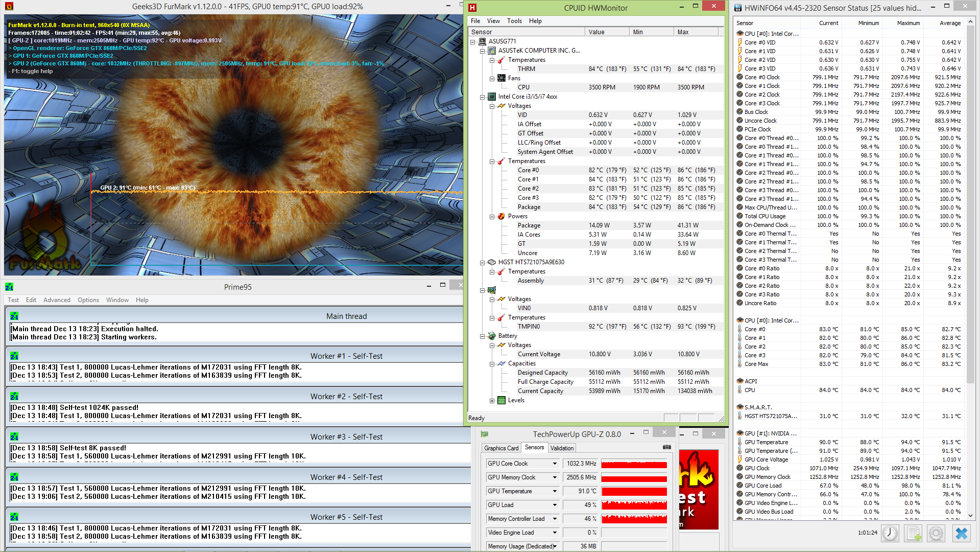Open the GPU Temperature dropdown in GPU-Z
Image resolution: width=980 pixels, height=552 pixels.
pyautogui.click(x=555, y=491)
